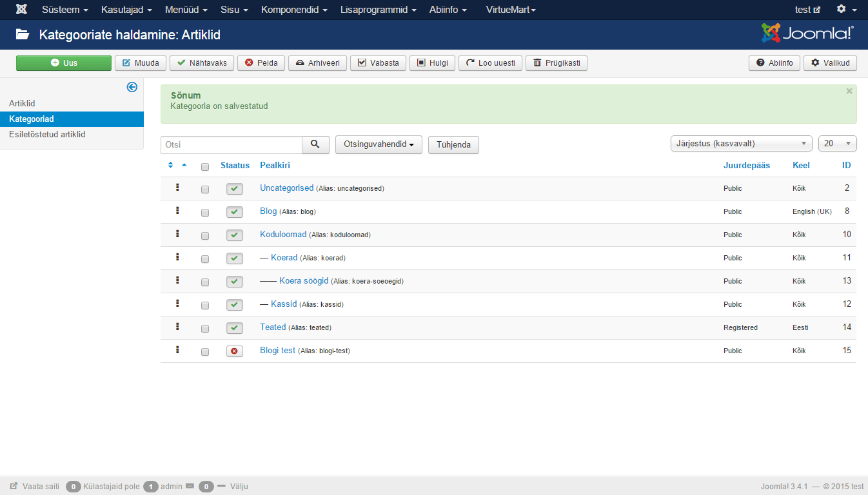868x495 pixels.
Task: Click the Arhiveeri toolbar button
Action: click(317, 63)
